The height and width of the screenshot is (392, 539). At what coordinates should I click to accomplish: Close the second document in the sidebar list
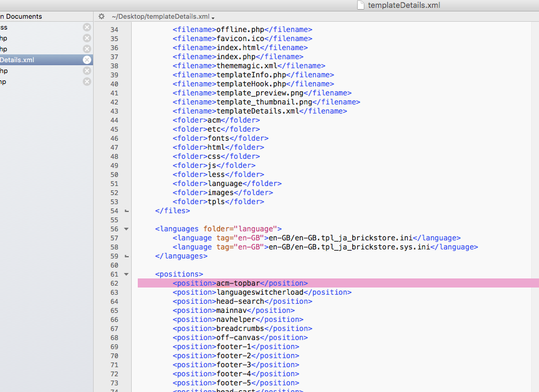(87, 38)
